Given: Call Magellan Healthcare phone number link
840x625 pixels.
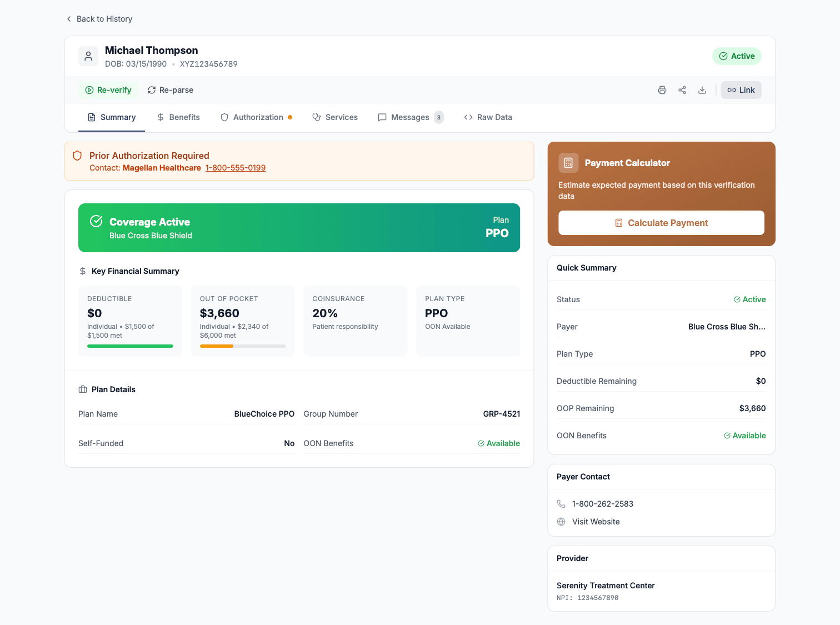Looking at the screenshot, I should [236, 168].
